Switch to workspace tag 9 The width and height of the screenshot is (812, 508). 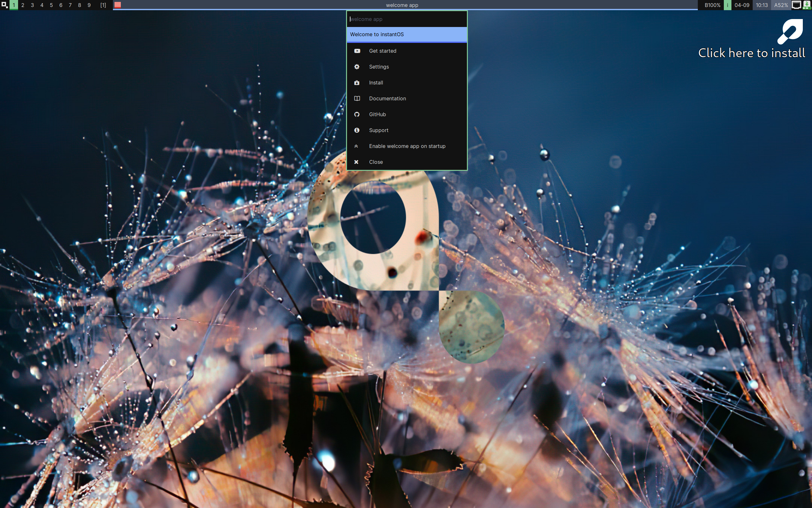coord(89,5)
